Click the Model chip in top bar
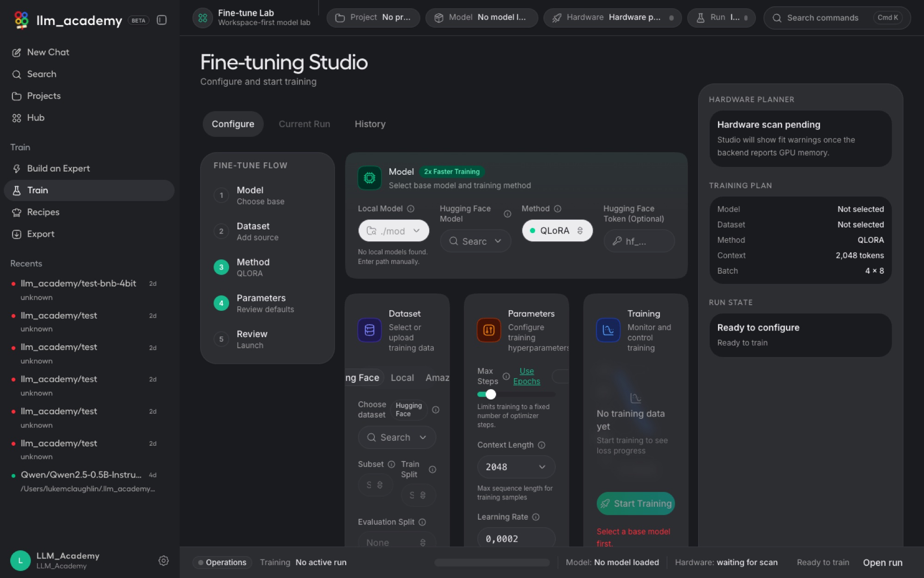This screenshot has height=578, width=924. pos(482,18)
